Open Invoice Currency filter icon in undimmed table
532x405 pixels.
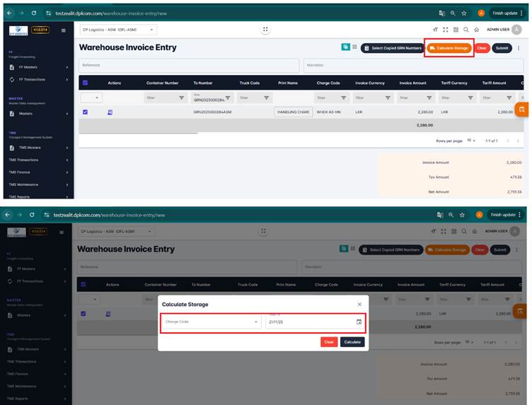[x=388, y=98]
